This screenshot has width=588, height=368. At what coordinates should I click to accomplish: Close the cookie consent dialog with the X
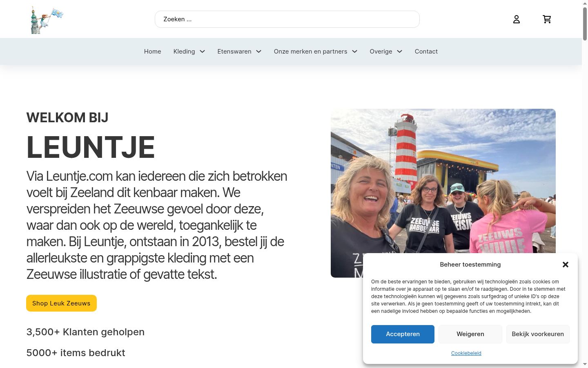566,265
